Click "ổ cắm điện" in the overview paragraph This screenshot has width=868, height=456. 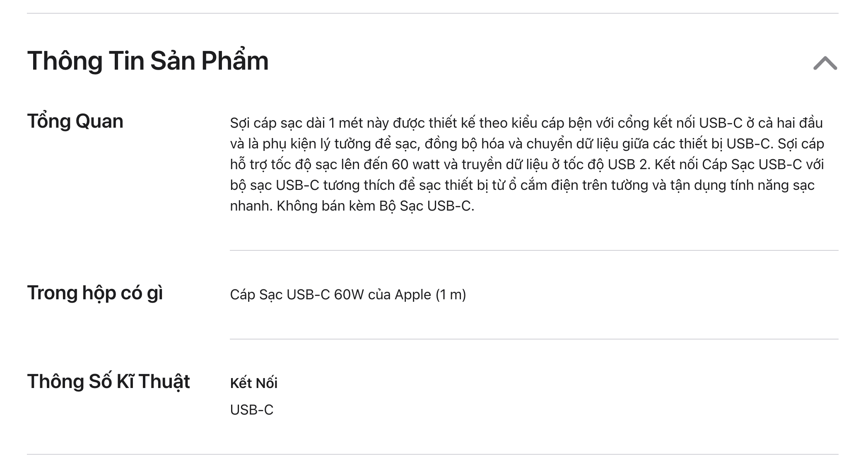(x=543, y=185)
